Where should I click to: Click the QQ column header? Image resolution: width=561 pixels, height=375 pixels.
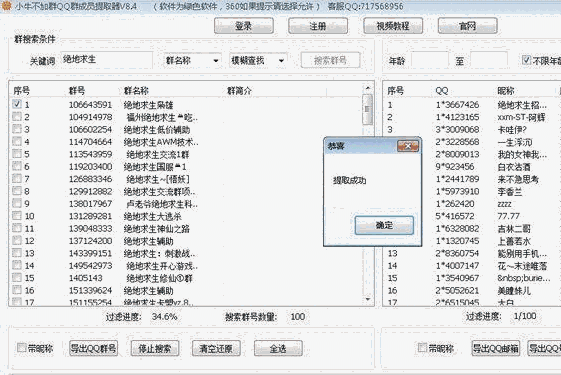click(x=442, y=91)
